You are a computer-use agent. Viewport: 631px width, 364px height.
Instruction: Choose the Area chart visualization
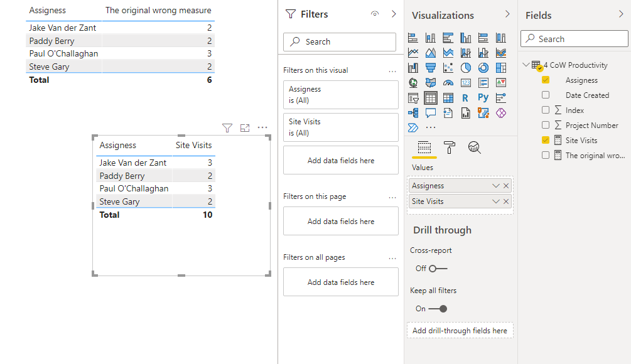pyautogui.click(x=431, y=53)
